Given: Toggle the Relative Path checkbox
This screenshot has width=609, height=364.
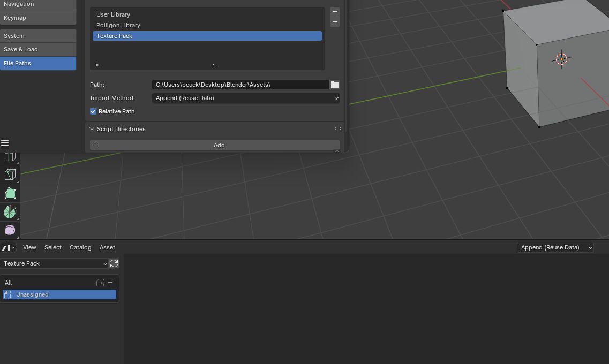Looking at the screenshot, I should coord(93,111).
